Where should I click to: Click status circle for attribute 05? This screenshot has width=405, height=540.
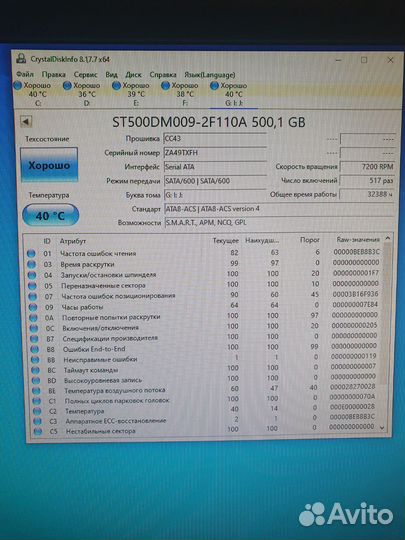pyautogui.click(x=32, y=285)
